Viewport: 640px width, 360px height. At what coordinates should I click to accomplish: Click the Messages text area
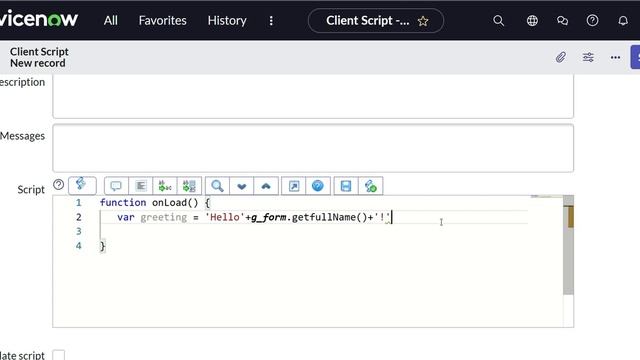coord(313,148)
